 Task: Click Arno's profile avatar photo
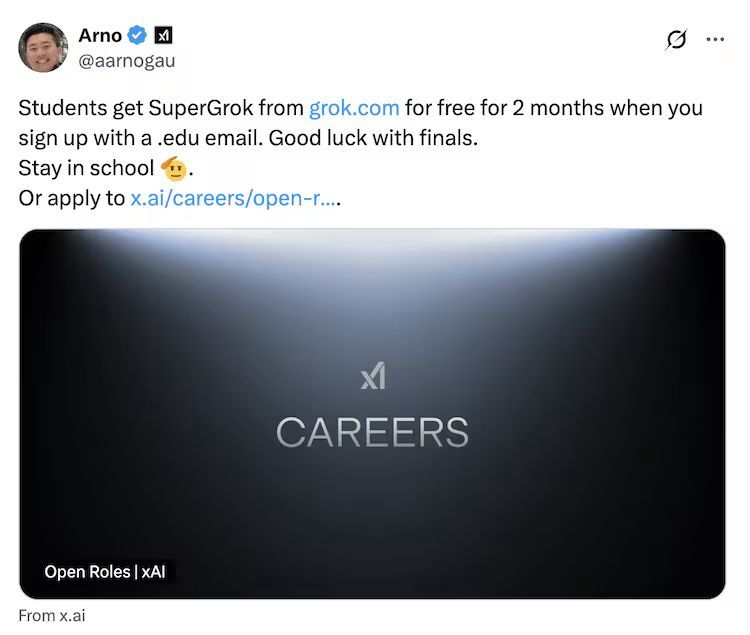43,46
